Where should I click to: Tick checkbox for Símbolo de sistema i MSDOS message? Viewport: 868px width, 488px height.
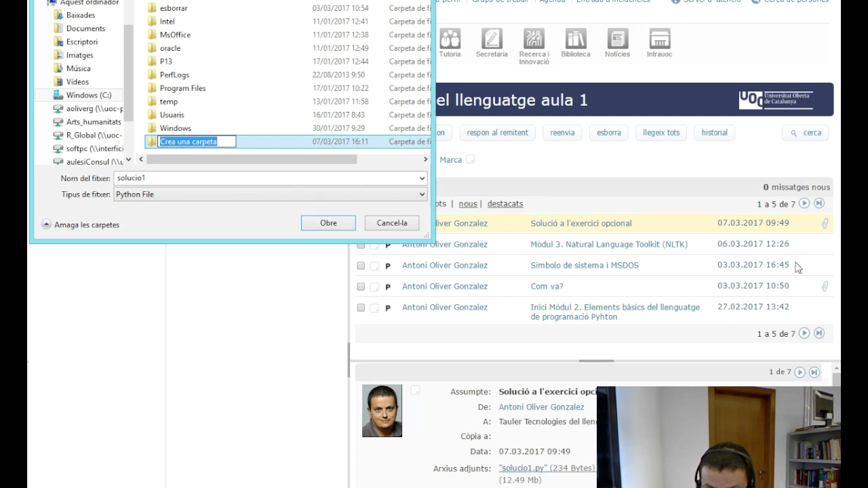click(361, 266)
